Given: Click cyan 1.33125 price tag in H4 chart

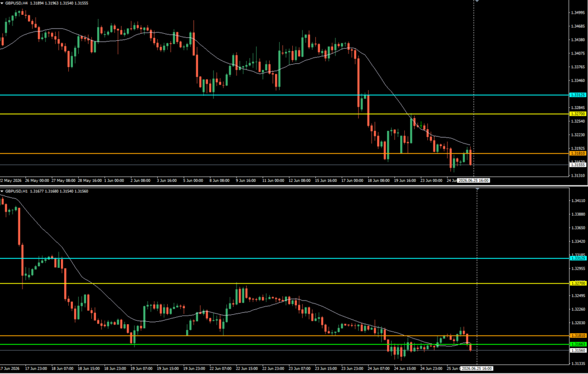Looking at the screenshot, I should 578,95.
